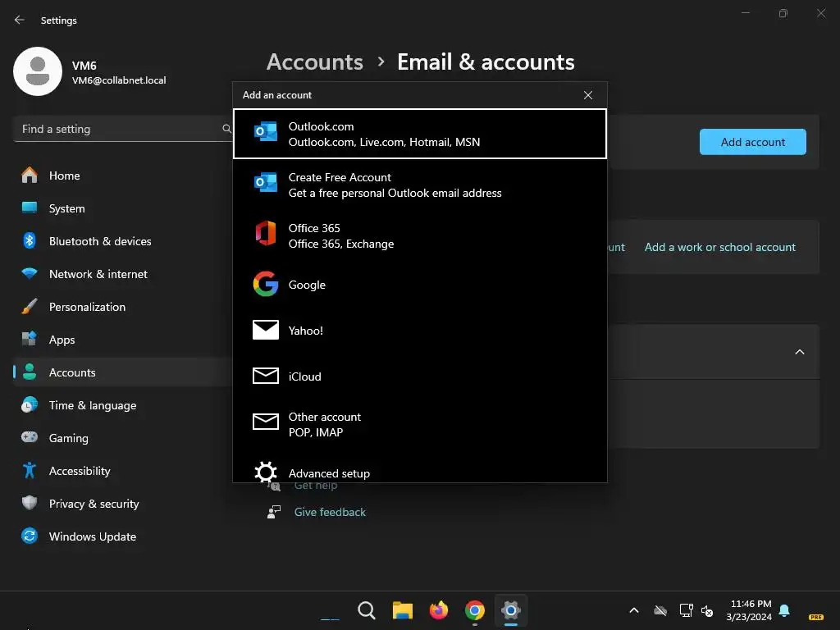
Task: Open Time & language settings
Action: (123, 405)
